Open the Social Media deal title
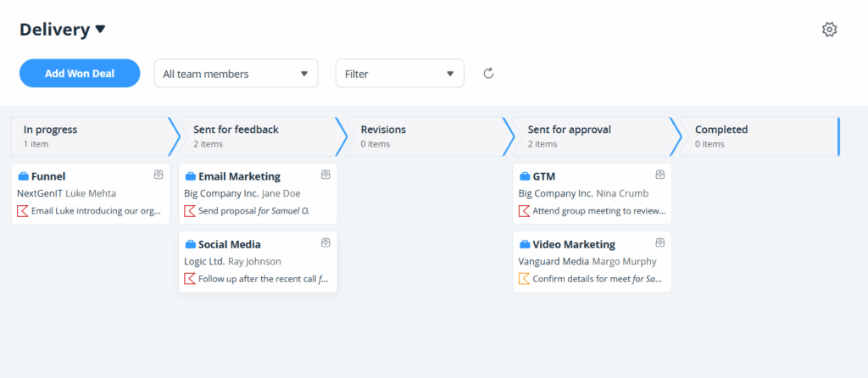The width and height of the screenshot is (868, 378). pos(230,245)
